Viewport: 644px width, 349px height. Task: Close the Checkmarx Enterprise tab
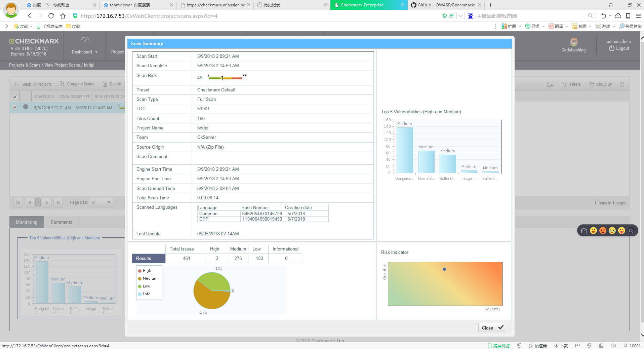pyautogui.click(x=402, y=5)
